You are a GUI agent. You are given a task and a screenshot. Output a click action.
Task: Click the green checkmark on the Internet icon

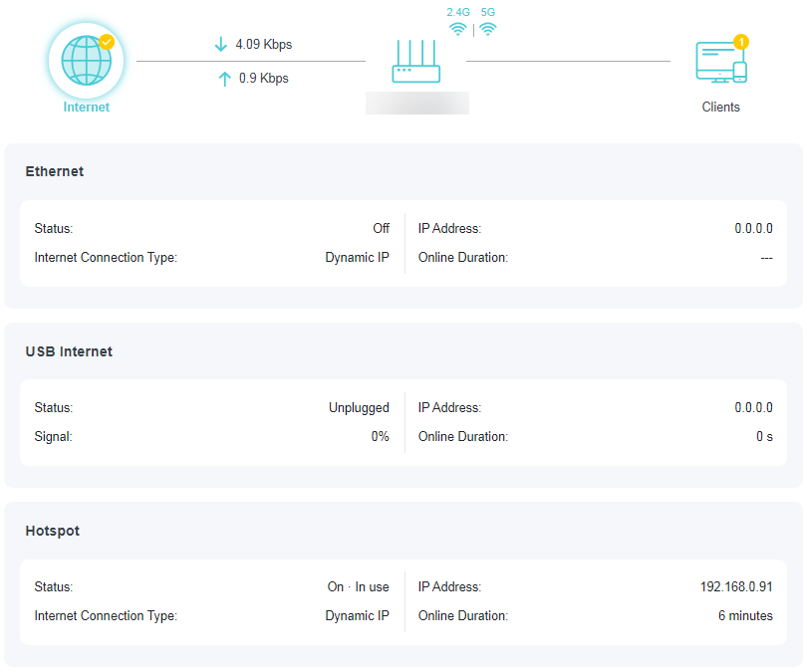(x=106, y=42)
